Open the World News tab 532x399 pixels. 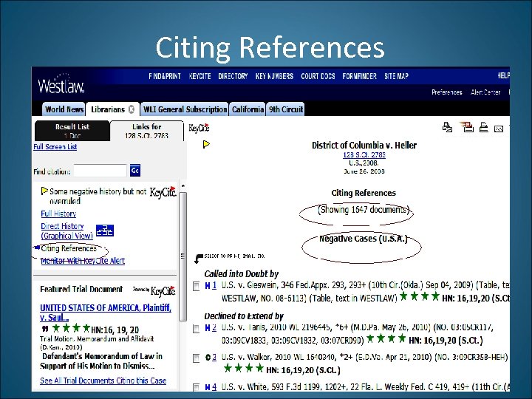64,109
